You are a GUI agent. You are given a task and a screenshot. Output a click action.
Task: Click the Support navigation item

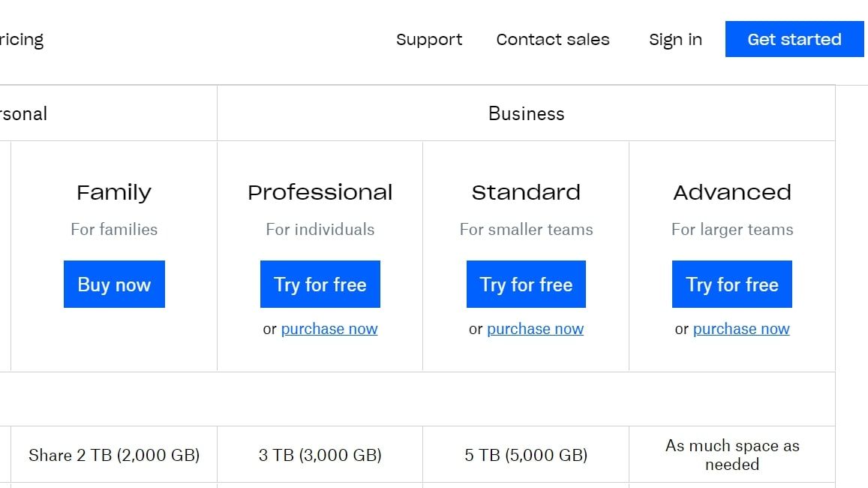pyautogui.click(x=428, y=39)
